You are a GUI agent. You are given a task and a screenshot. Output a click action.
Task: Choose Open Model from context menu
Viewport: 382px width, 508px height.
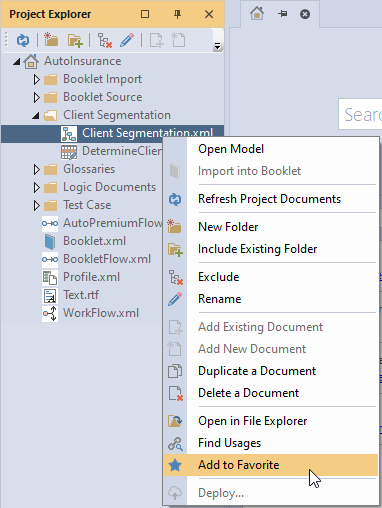click(231, 149)
